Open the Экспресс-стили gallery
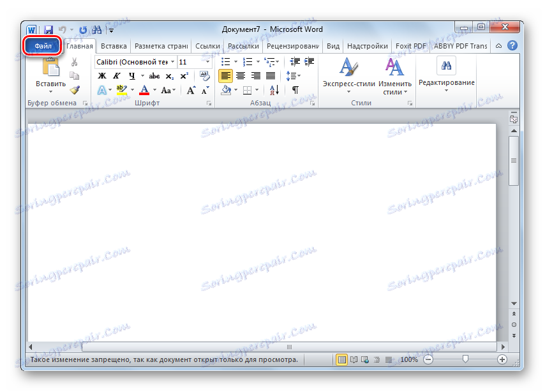The width and height of the screenshot is (545, 392). tap(348, 75)
